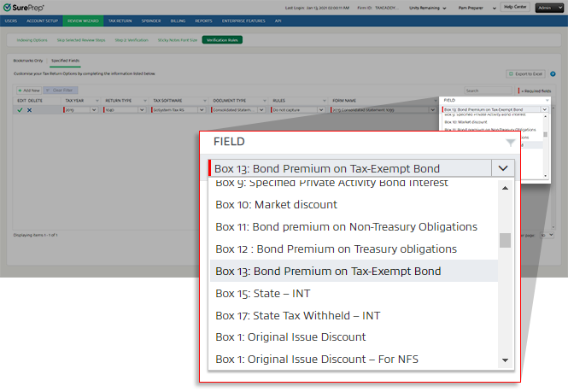
Task: Open the SPBINDER menu
Action: (x=151, y=21)
